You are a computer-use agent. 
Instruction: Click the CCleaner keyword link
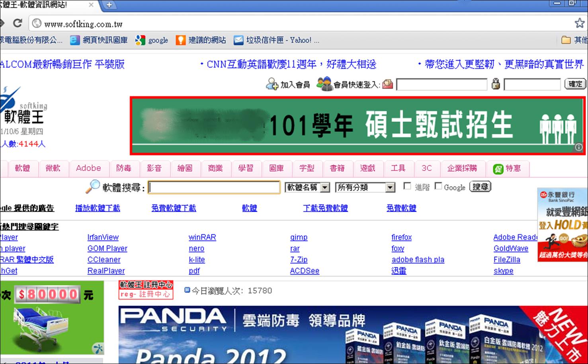click(104, 260)
